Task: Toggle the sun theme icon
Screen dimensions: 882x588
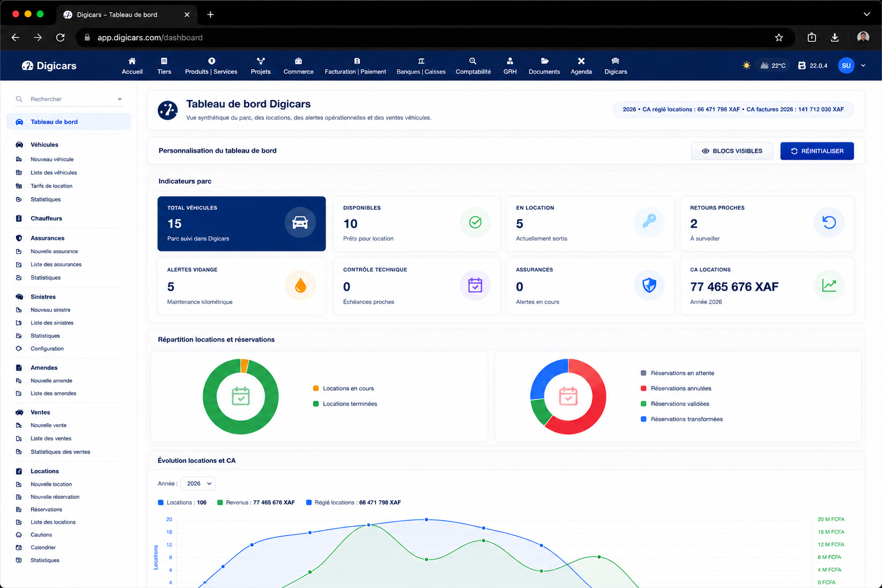Action: click(x=746, y=65)
